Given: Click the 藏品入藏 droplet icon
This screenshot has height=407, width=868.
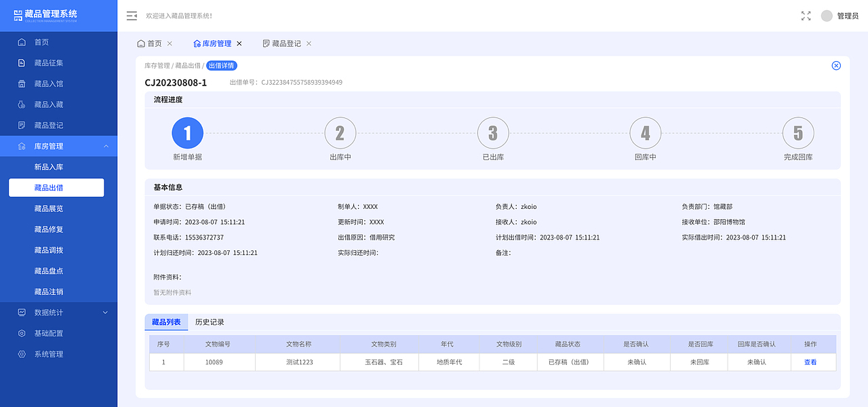Looking at the screenshot, I should pos(20,104).
